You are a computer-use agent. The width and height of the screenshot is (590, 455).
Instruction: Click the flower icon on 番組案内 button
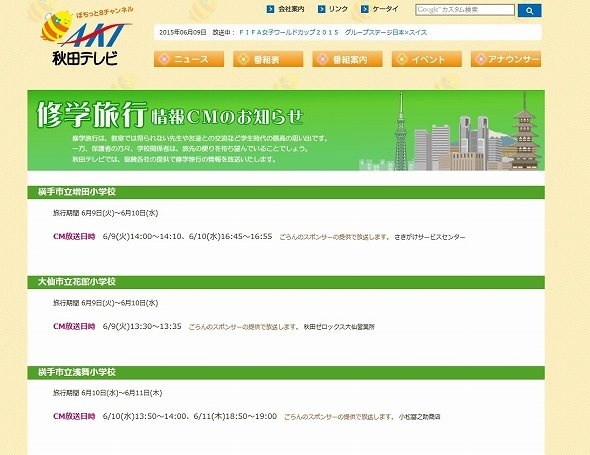322,59
